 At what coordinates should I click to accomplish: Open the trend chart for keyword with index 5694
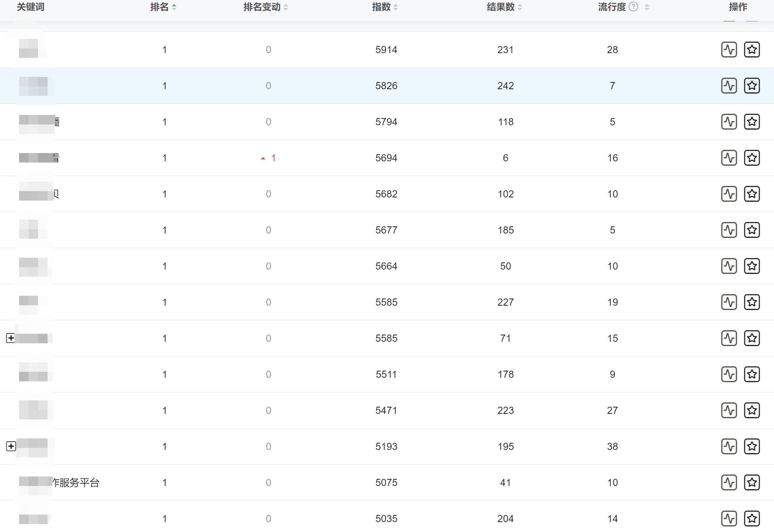pos(729,157)
